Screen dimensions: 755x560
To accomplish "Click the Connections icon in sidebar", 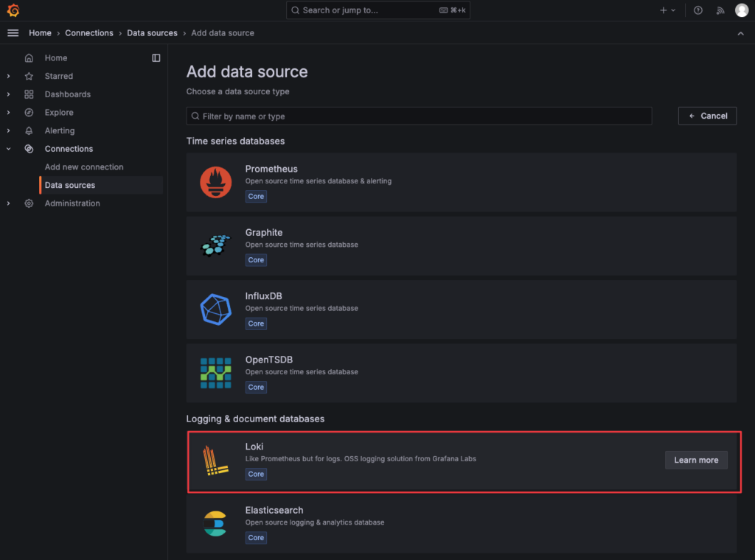I will (29, 149).
